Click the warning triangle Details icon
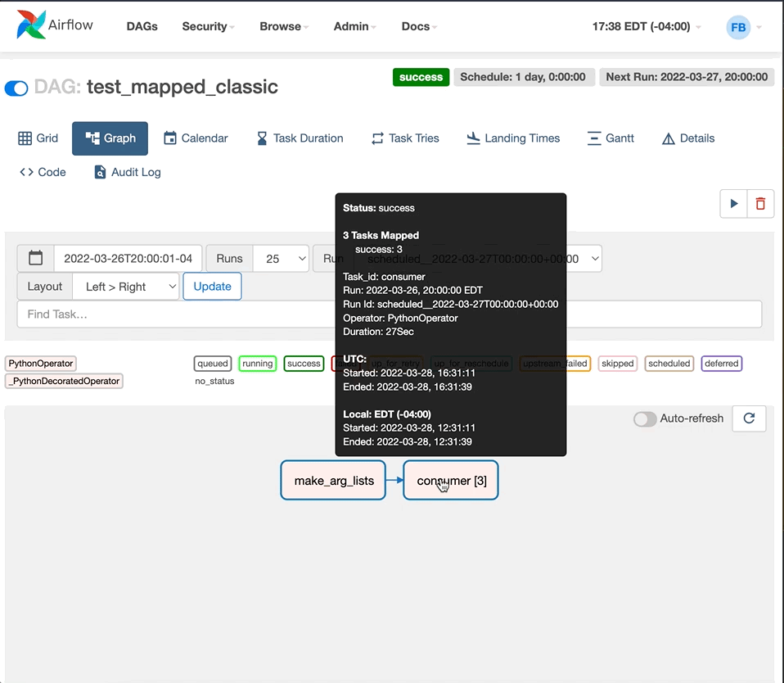The height and width of the screenshot is (683, 784). tap(669, 138)
